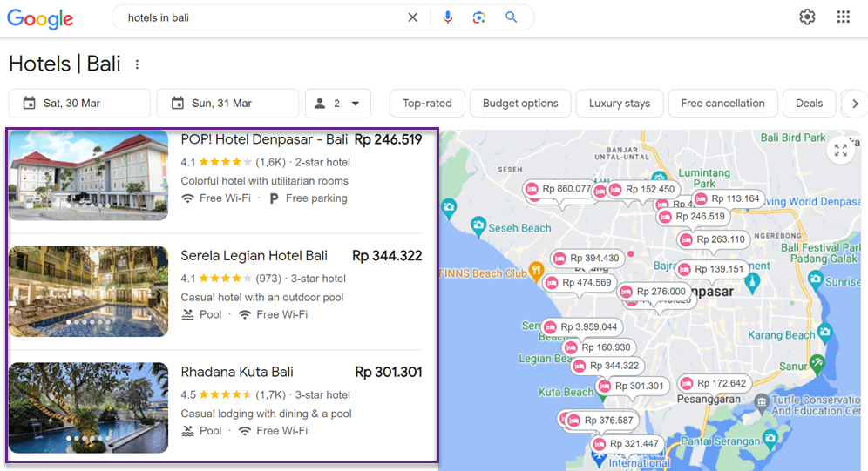Click the FINNS Beach Club restaurant marker
Screen dimensions: 868x471
(536, 271)
